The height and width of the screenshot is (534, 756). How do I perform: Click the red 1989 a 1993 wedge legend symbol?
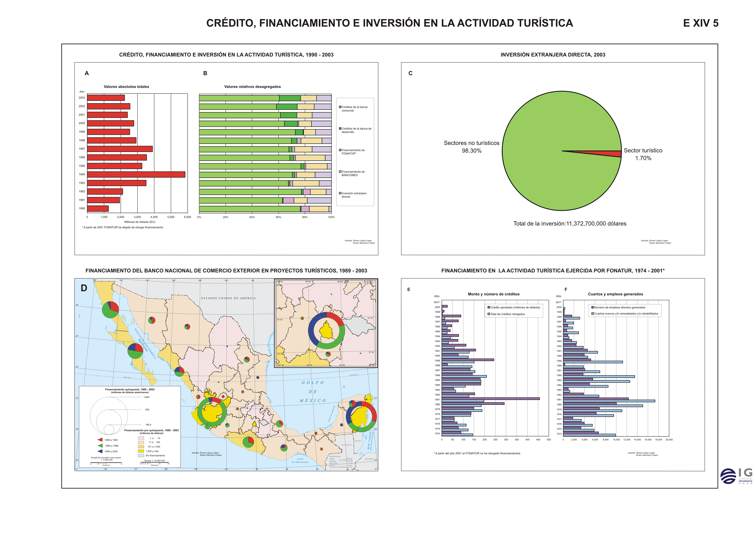point(100,440)
